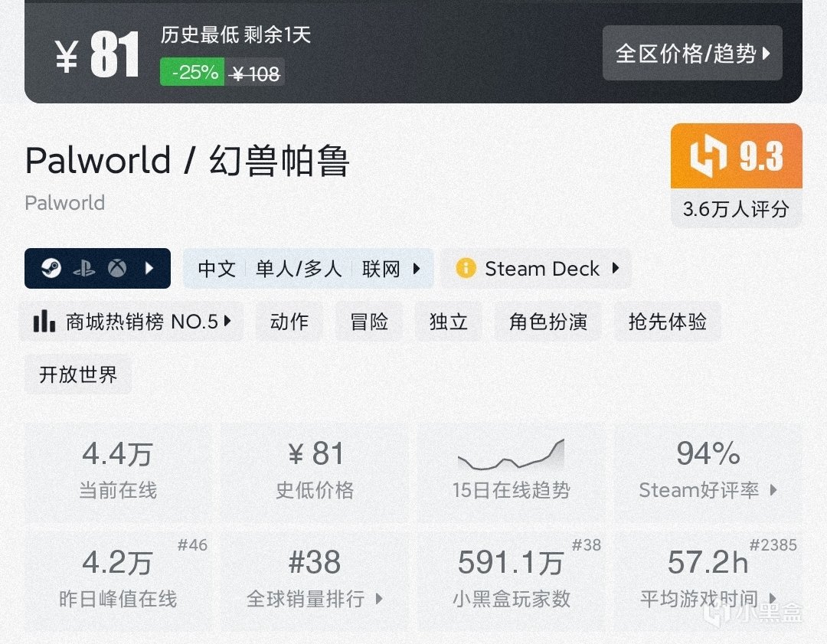Open the 商城热销榜 NO.5 ranking

point(132,321)
